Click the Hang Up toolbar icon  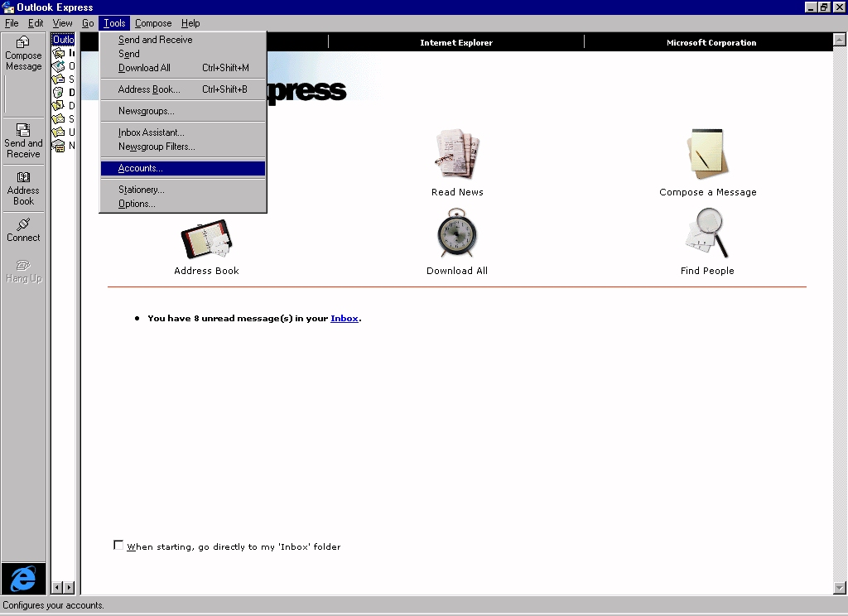tap(23, 272)
